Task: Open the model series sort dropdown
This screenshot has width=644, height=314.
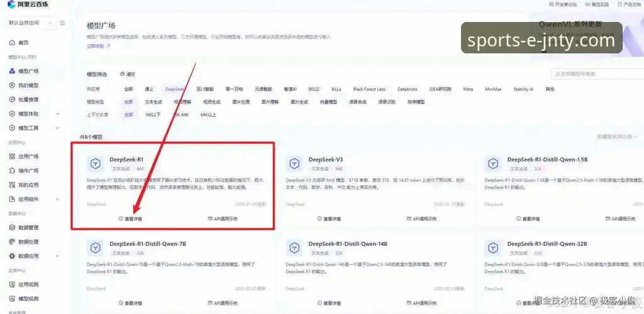Action: pos(618,136)
